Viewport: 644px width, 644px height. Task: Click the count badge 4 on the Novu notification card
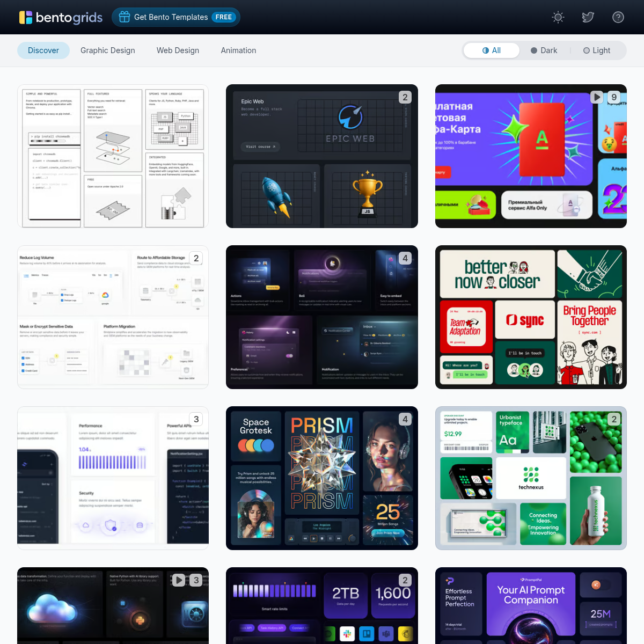[405, 258]
